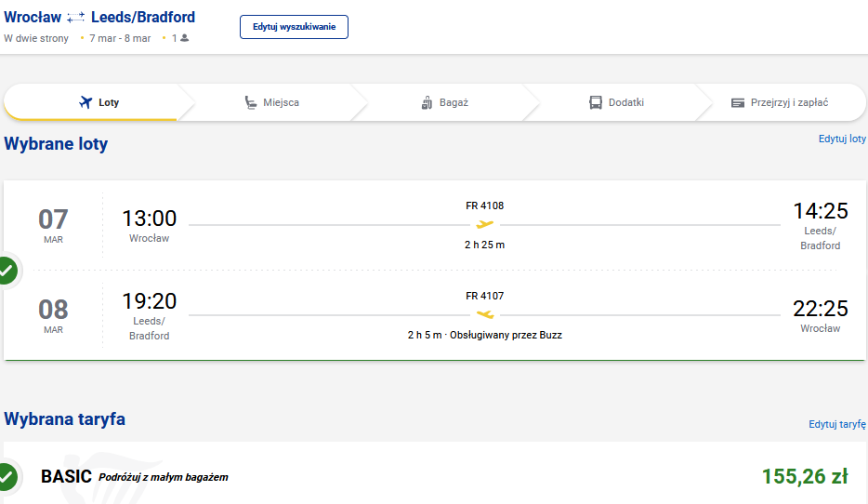Click the Podróżuj z małym bagażem text
The image size is (868, 504).
(x=164, y=477)
